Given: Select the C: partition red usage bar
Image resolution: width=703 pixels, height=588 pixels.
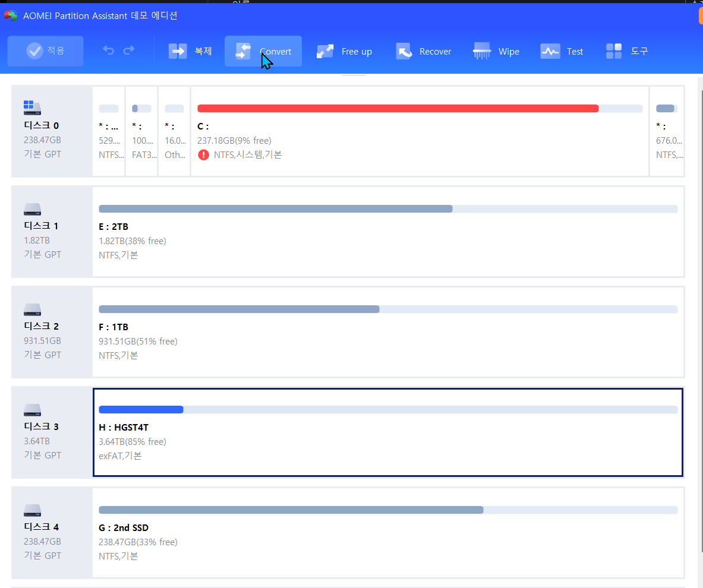Looking at the screenshot, I should tap(398, 109).
